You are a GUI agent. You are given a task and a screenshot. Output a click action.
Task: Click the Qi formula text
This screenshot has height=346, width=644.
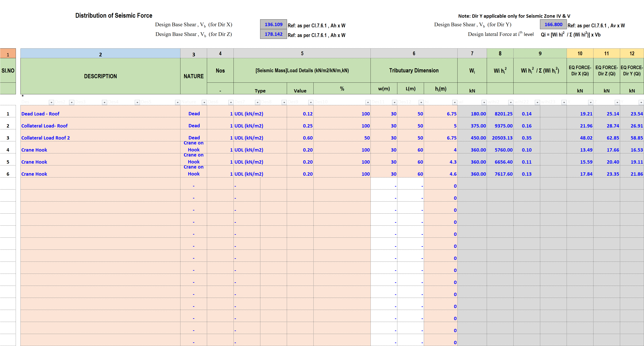tap(571, 34)
